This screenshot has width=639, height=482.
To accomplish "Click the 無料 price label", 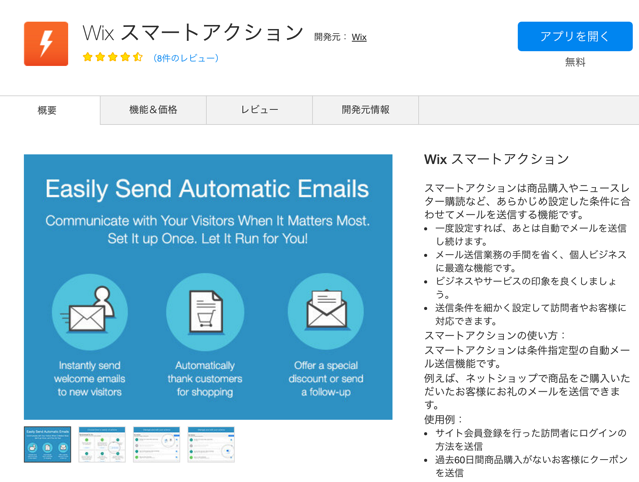I will click(575, 62).
